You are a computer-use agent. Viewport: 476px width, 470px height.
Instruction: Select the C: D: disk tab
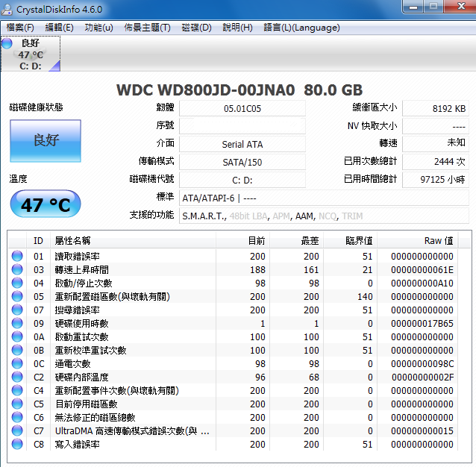coord(31,54)
